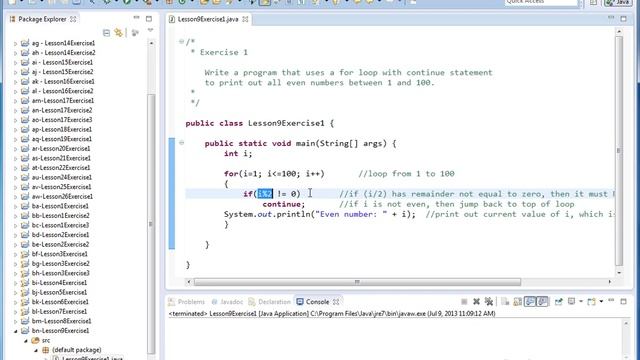
Task: Select aw-Lesson26Exercise1 project
Action: tap(62, 196)
